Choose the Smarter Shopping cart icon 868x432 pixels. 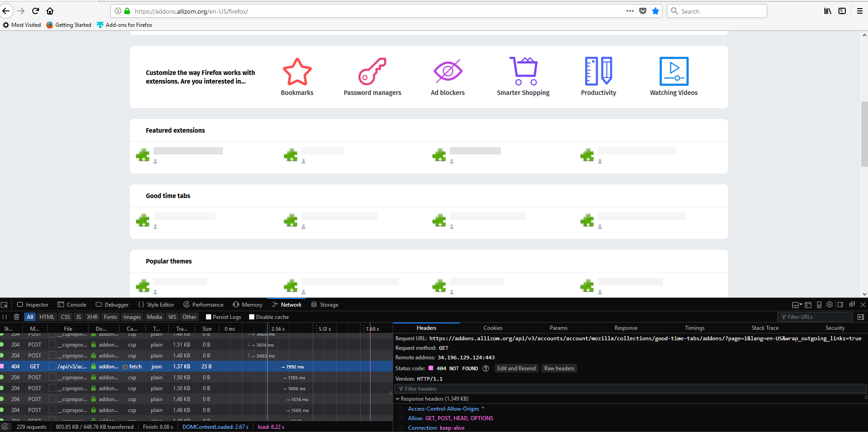[x=523, y=71]
